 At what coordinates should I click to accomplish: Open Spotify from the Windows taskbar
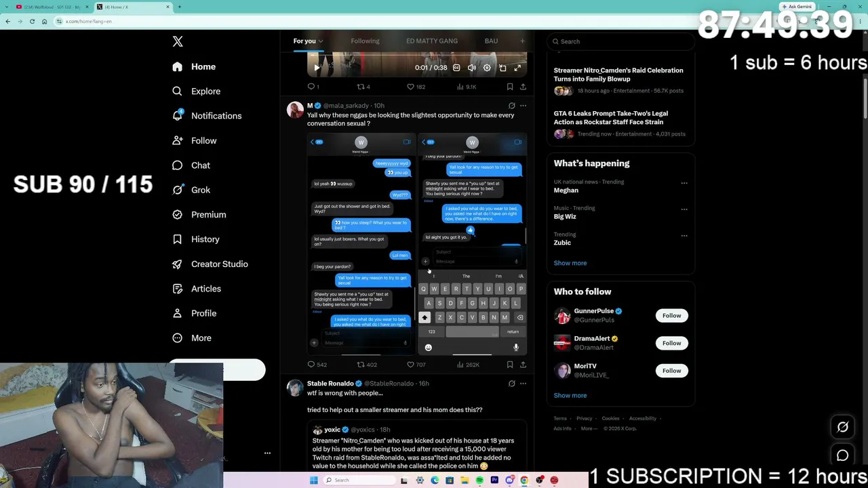click(x=479, y=481)
